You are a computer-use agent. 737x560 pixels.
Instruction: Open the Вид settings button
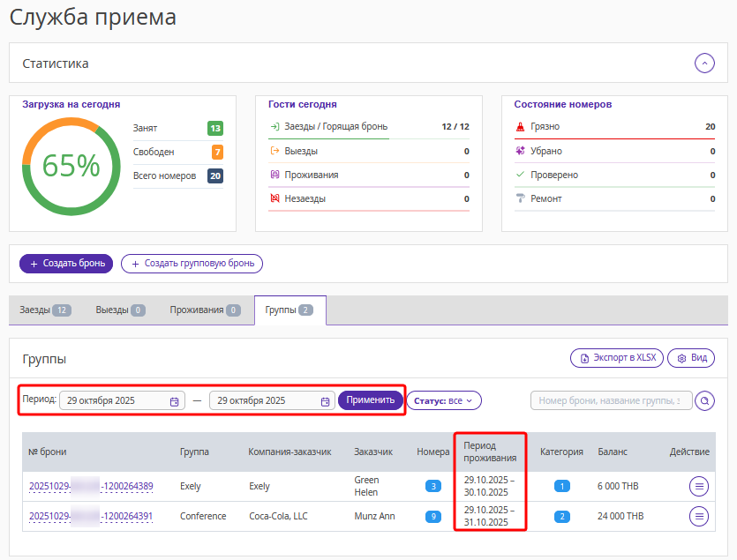point(691,358)
